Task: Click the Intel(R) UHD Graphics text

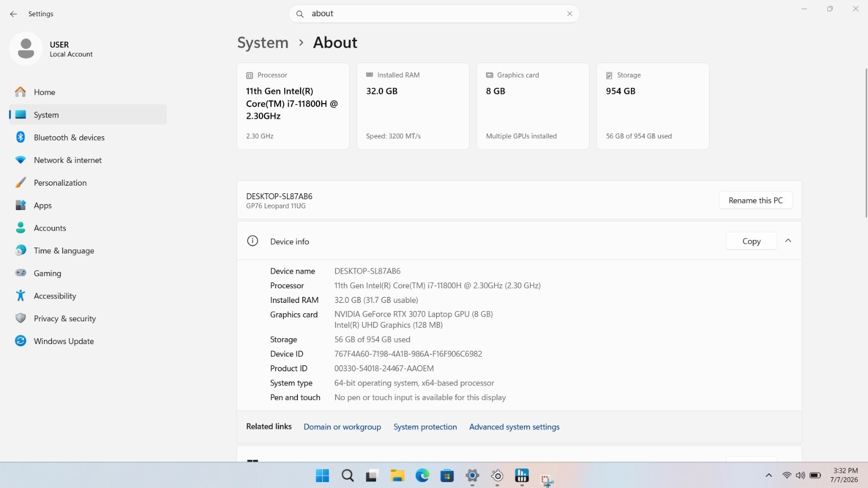Action: coord(388,325)
